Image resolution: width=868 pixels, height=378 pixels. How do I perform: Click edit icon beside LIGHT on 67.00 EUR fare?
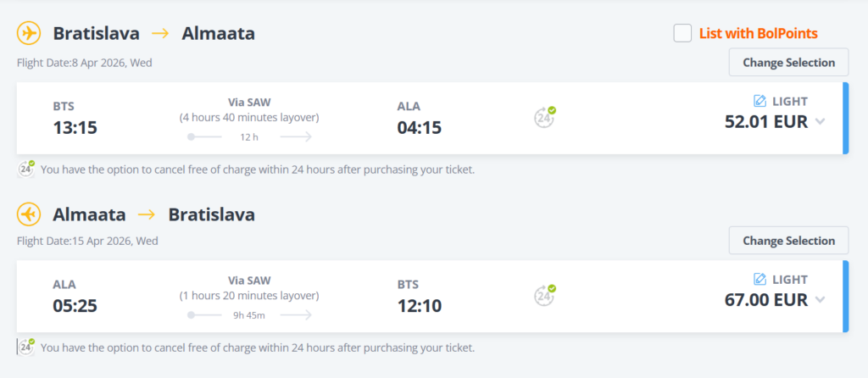[760, 279]
